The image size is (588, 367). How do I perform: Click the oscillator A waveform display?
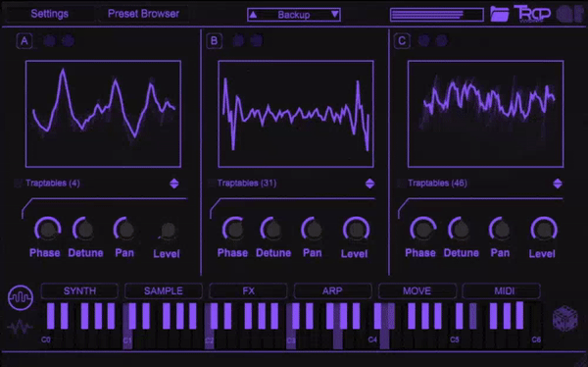[x=103, y=114]
